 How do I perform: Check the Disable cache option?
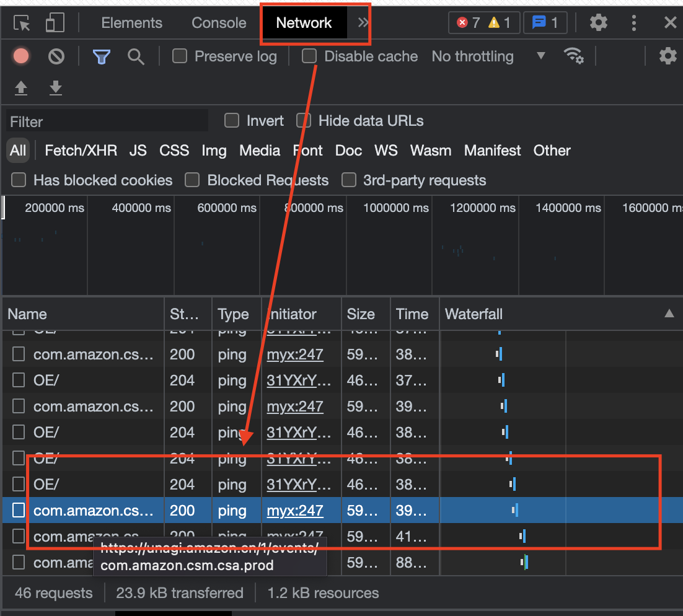309,56
